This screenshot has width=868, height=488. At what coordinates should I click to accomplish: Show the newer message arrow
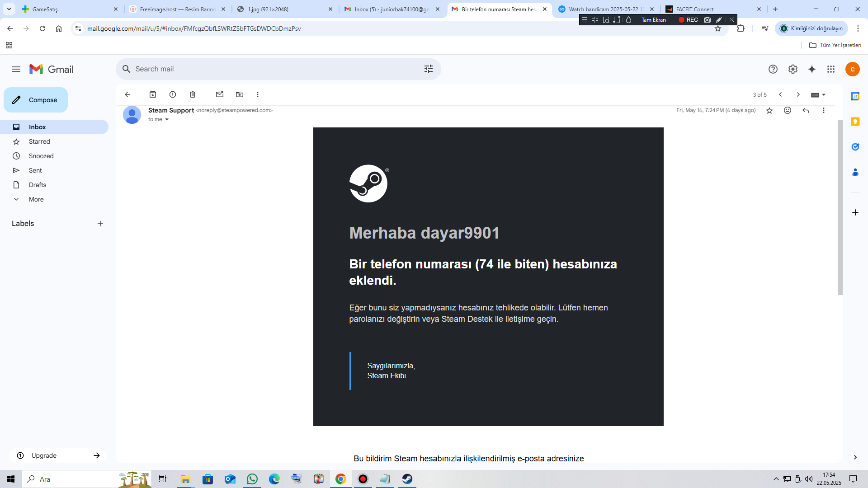pyautogui.click(x=780, y=94)
